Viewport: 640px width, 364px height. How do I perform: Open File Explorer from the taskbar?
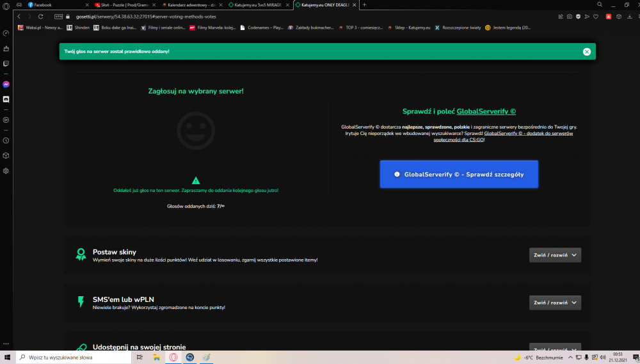(x=156, y=358)
